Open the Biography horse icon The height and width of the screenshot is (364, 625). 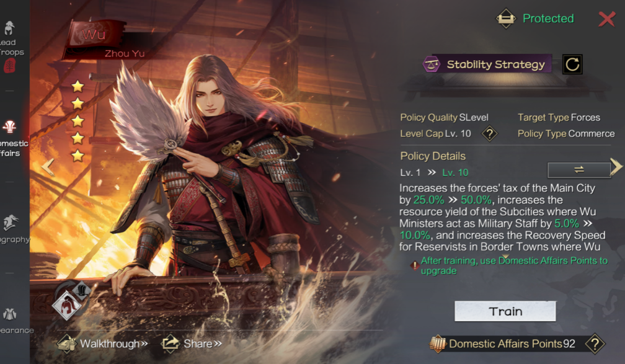(x=11, y=223)
